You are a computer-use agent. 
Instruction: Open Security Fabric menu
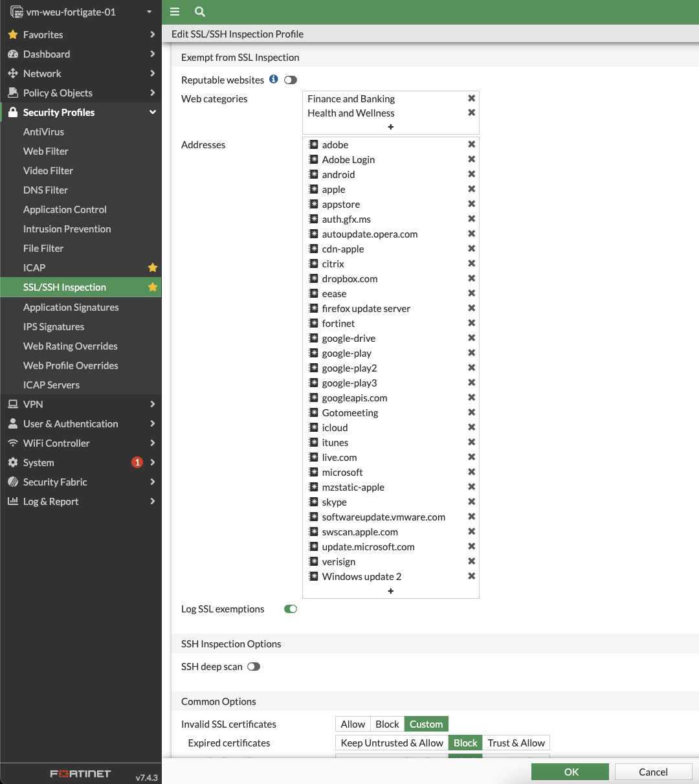[x=81, y=482]
